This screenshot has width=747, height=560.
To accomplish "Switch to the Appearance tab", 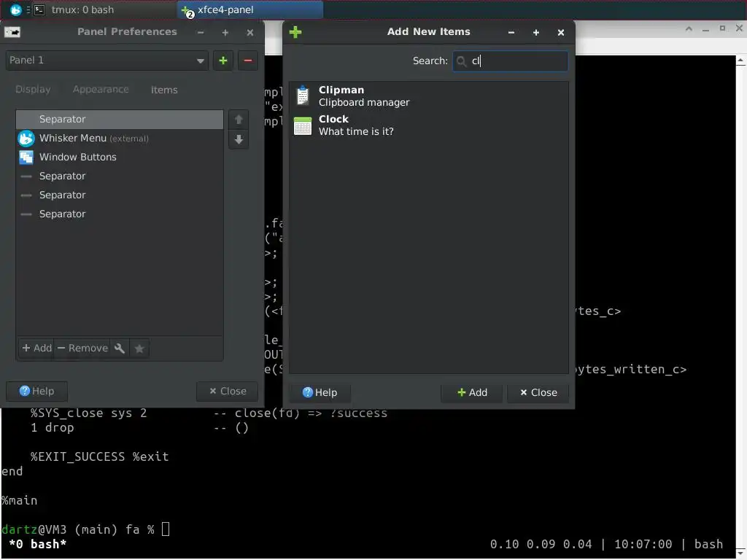I will pos(101,90).
